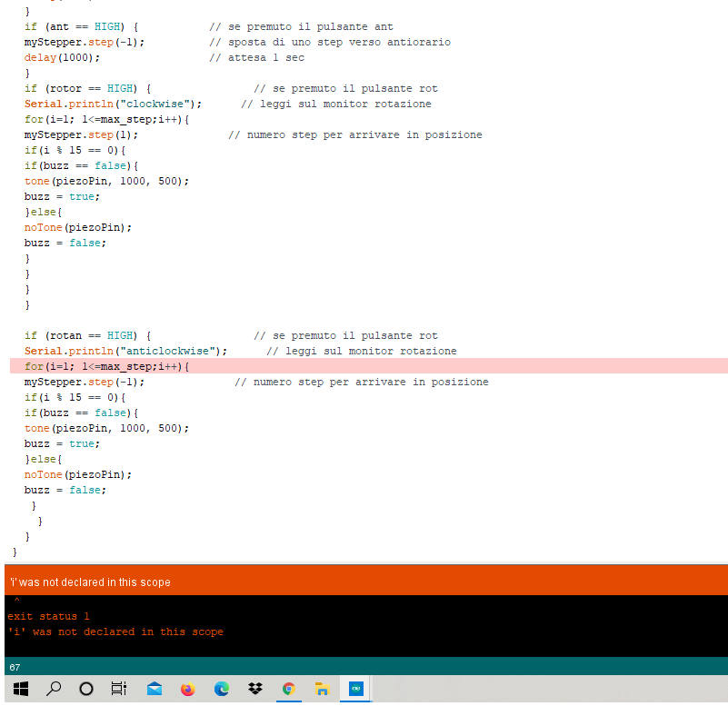728x716 pixels.
Task: Click the 'exit status 1' console line
Action: [x=49, y=616]
